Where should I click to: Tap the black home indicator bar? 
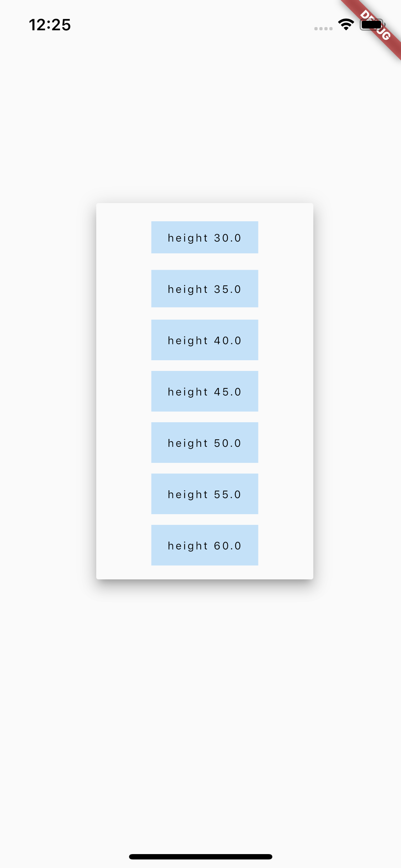click(201, 857)
